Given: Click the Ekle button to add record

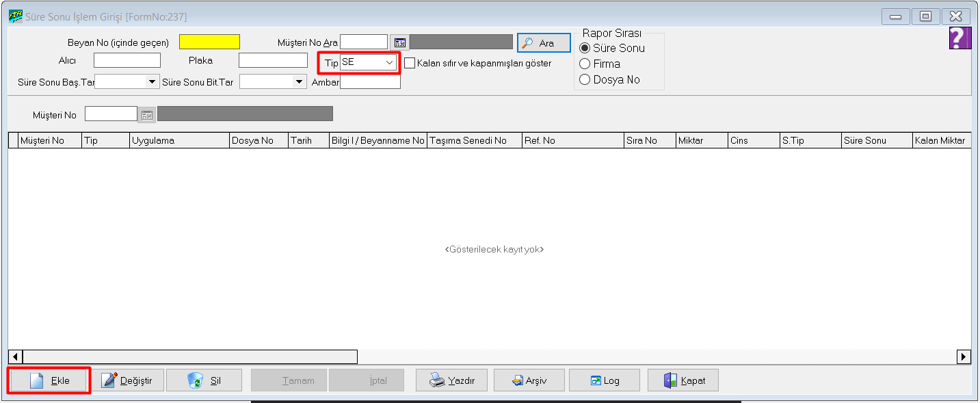Looking at the screenshot, I should [49, 380].
